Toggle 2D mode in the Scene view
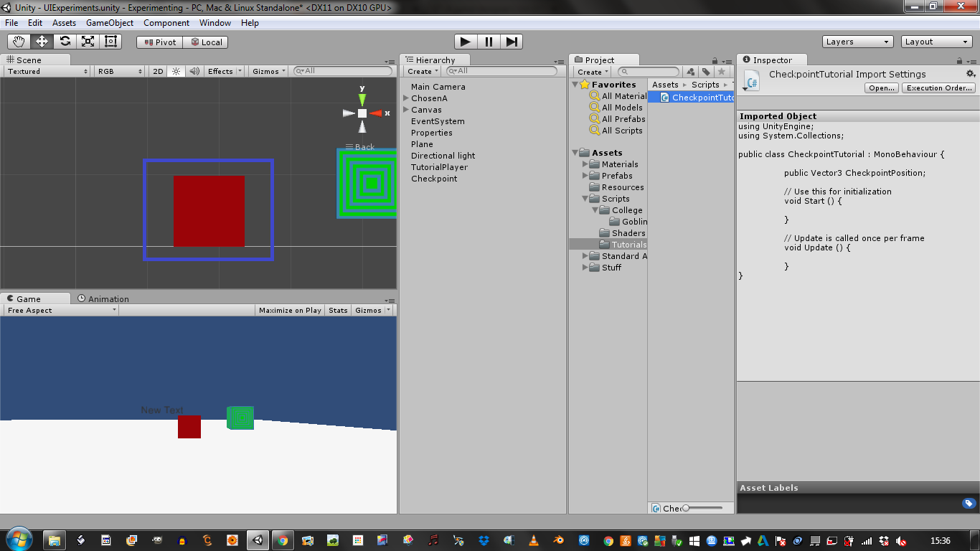The width and height of the screenshot is (980, 551). (x=157, y=70)
